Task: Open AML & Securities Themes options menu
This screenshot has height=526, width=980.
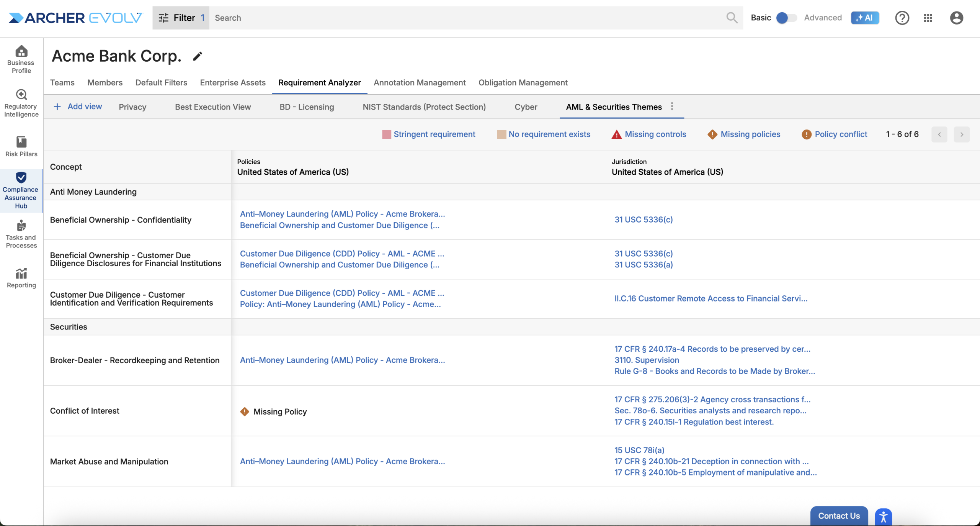Action: click(x=671, y=107)
